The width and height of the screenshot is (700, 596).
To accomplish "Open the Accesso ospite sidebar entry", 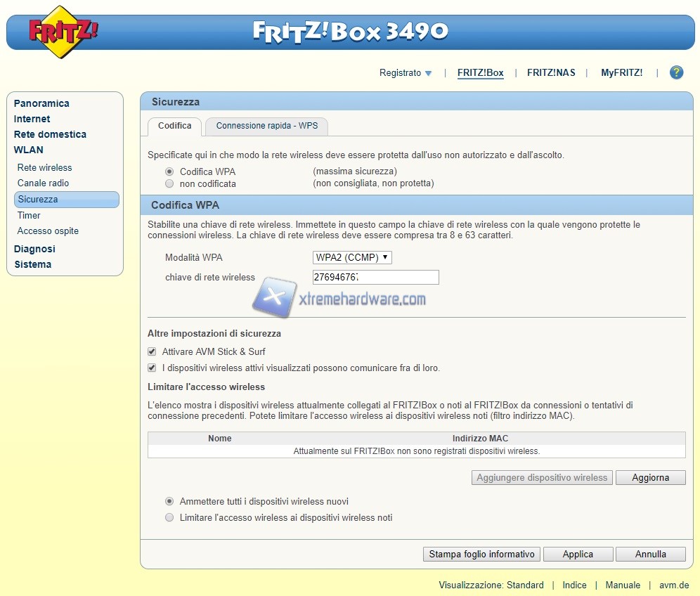I will pos(48,231).
